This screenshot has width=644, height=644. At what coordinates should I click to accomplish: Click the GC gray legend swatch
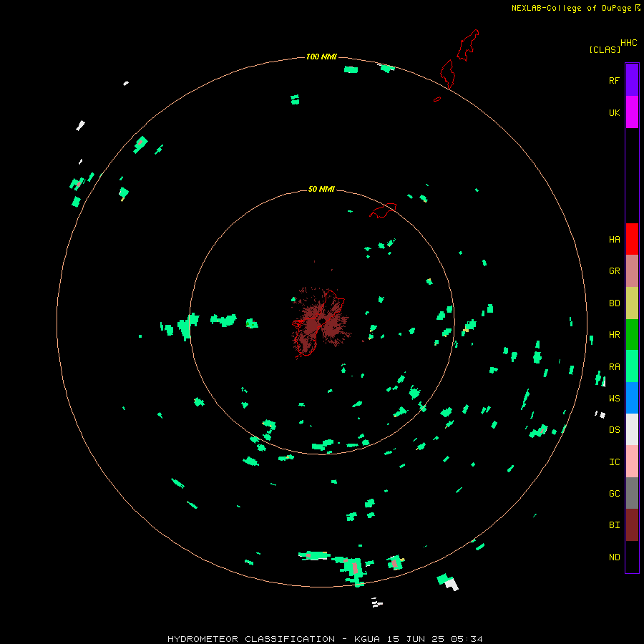(x=632, y=493)
